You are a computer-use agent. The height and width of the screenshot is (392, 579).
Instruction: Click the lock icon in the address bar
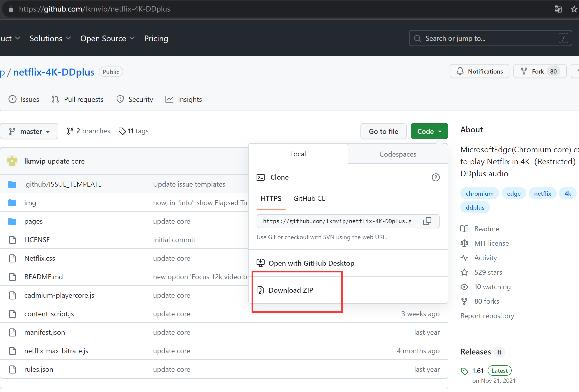[x=11, y=9]
